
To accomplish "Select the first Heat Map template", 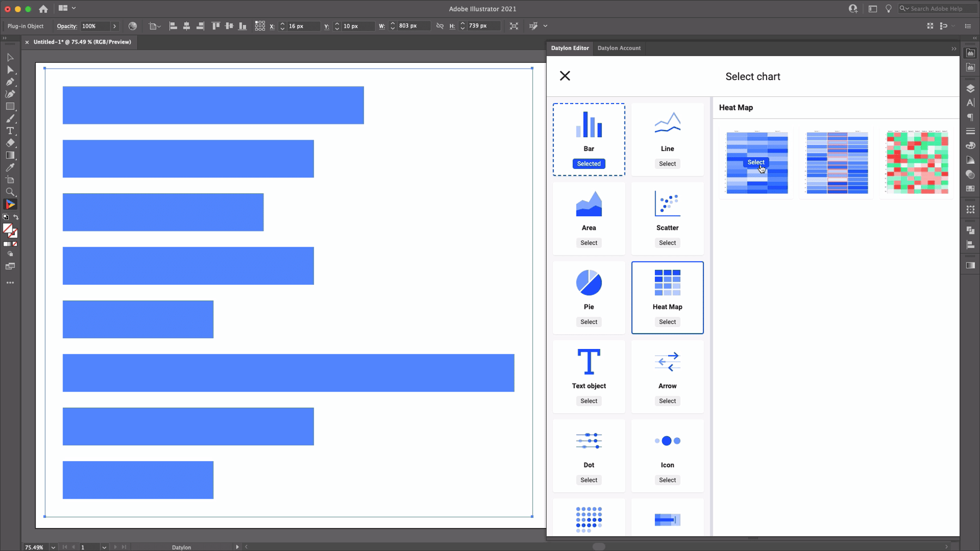I will (756, 162).
